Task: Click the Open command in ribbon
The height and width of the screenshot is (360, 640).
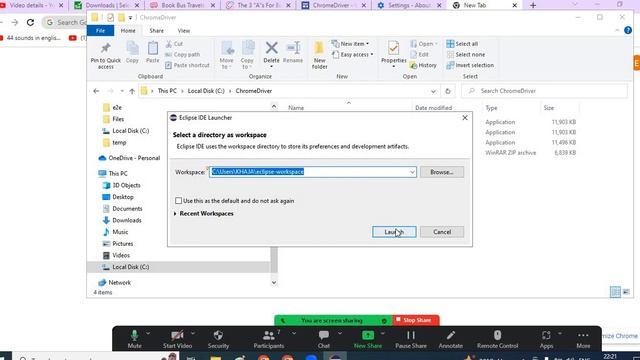Action: [x=424, y=44]
